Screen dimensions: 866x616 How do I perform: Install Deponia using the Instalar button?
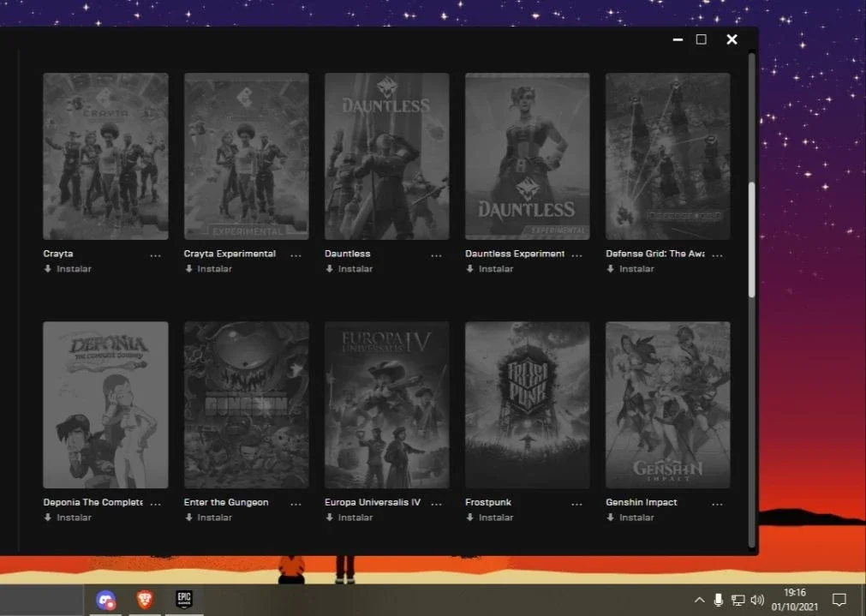(x=68, y=517)
